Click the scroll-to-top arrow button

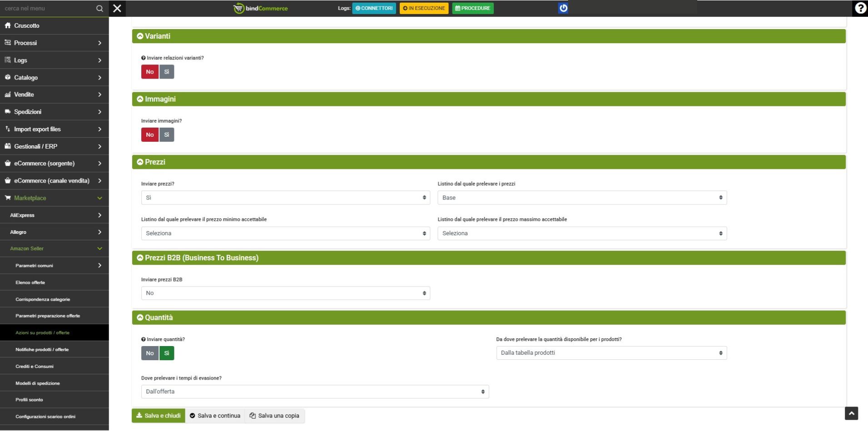pyautogui.click(x=851, y=413)
